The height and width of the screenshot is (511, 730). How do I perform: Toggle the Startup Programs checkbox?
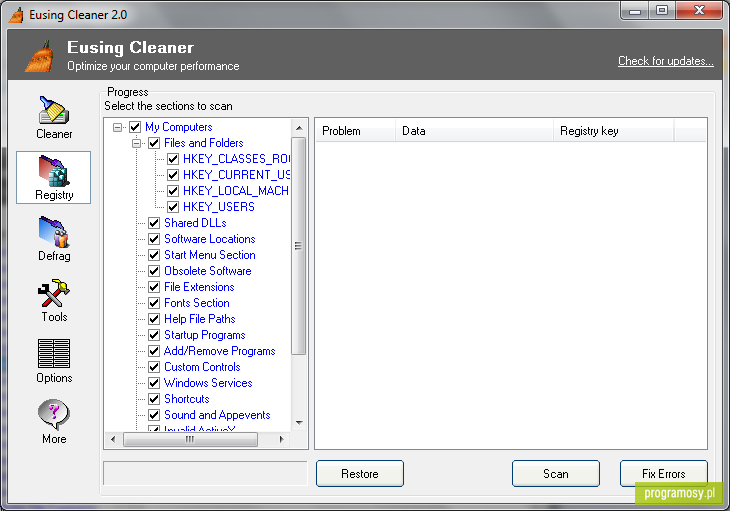coord(154,335)
